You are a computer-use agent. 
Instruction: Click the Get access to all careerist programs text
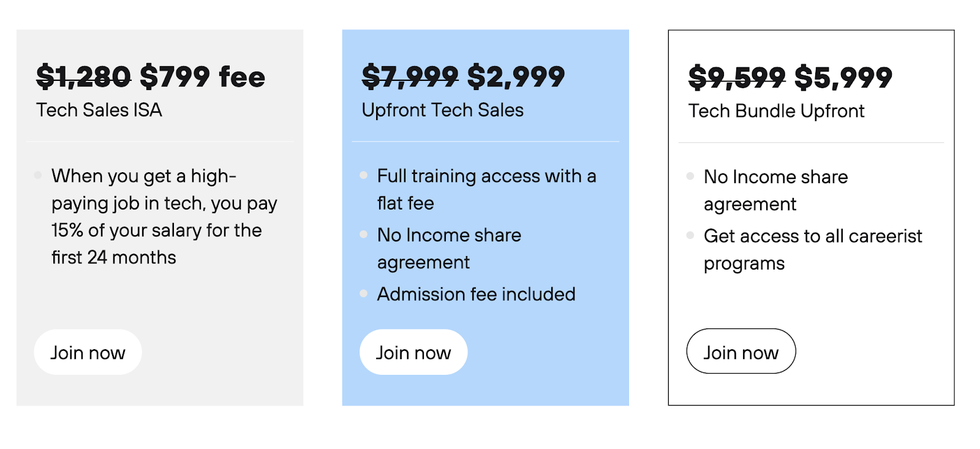[x=813, y=249]
